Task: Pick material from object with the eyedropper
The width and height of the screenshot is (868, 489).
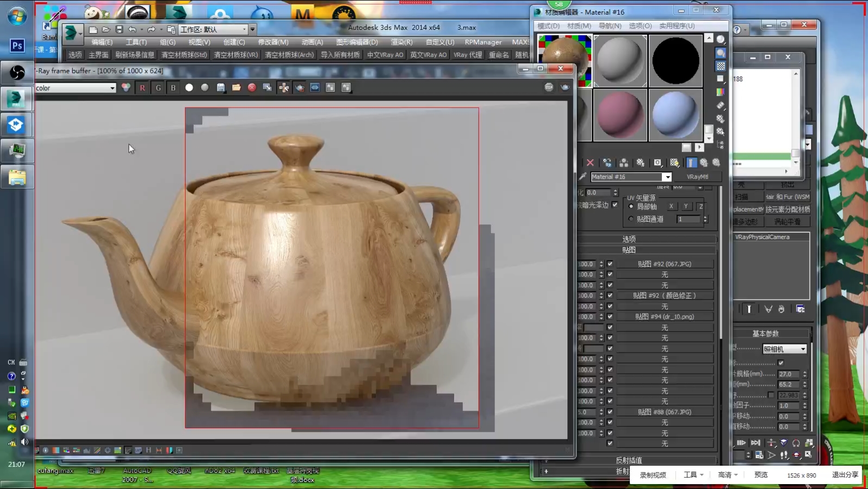Action: pyautogui.click(x=582, y=177)
